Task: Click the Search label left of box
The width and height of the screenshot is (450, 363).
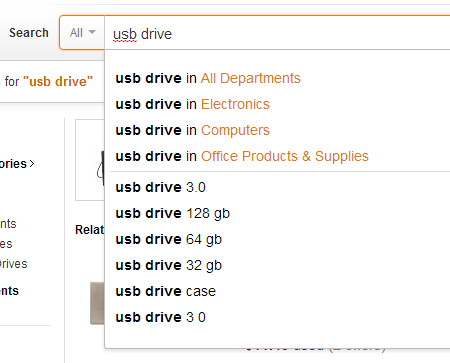Action: [29, 33]
